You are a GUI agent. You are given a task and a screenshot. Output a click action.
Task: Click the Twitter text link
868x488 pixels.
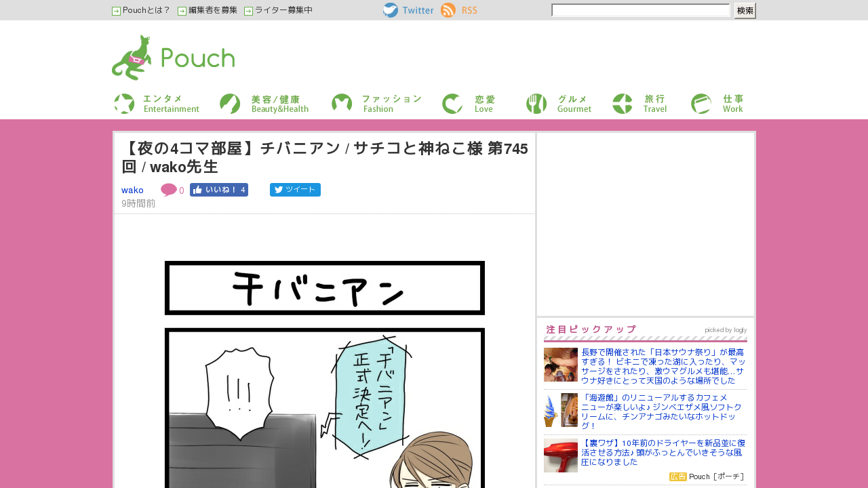tap(418, 10)
